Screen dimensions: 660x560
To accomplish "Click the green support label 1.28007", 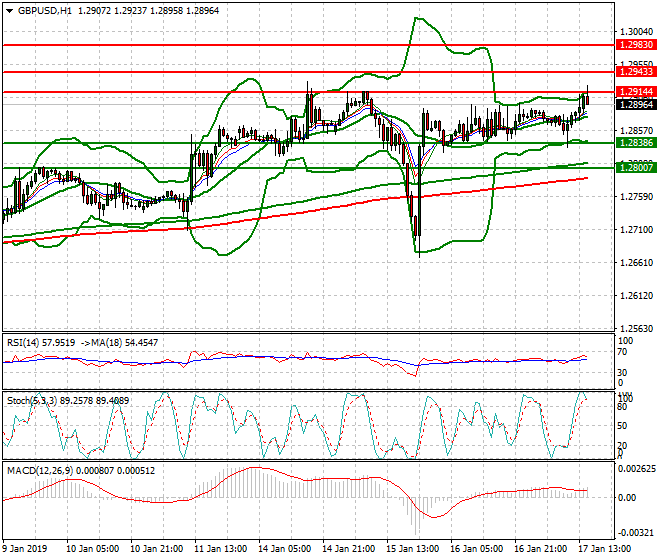I will pyautogui.click(x=636, y=168).
